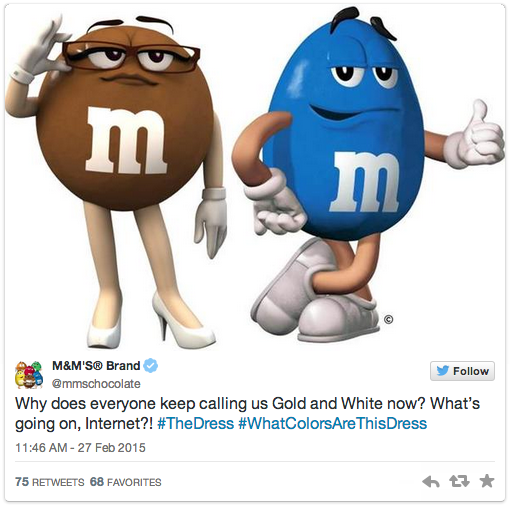The width and height of the screenshot is (511, 507).
Task: View the 68 favorites list
Action: click(x=126, y=482)
